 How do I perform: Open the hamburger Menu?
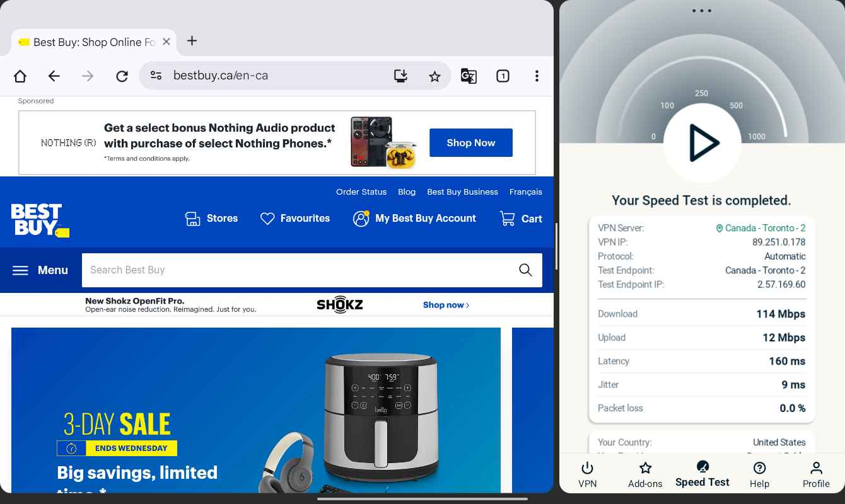click(x=40, y=270)
